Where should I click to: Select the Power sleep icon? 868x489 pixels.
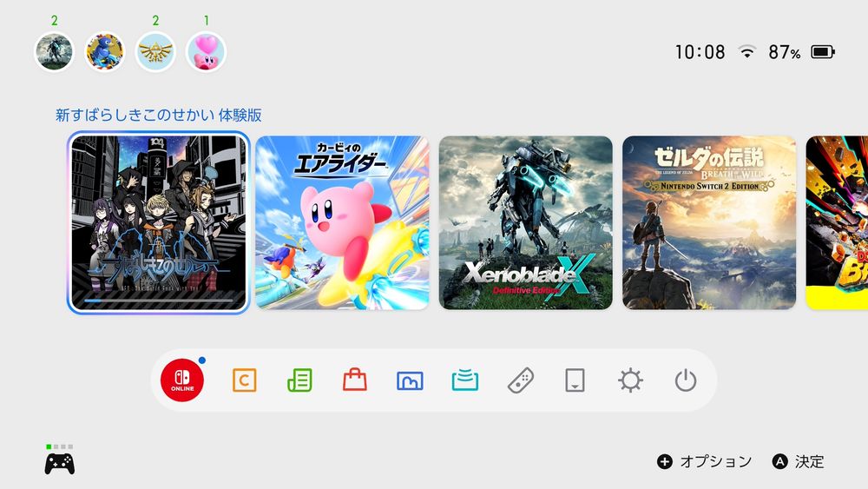click(686, 380)
